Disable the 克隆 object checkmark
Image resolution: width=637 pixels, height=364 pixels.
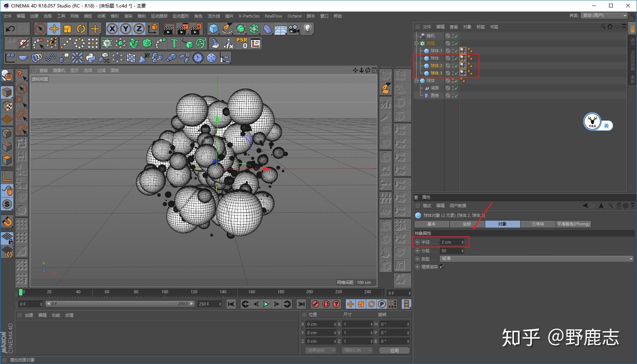(456, 43)
